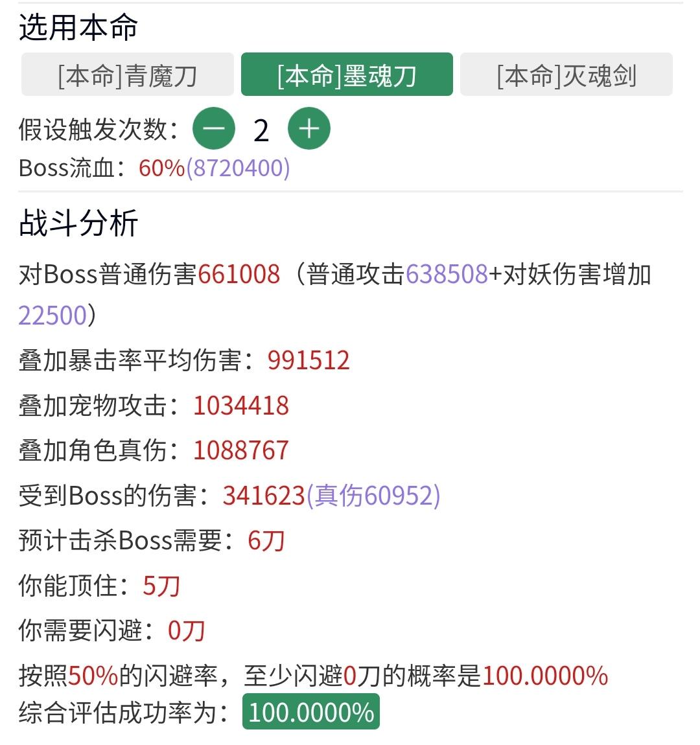Click the 真伤60952 purple text

coord(373,496)
